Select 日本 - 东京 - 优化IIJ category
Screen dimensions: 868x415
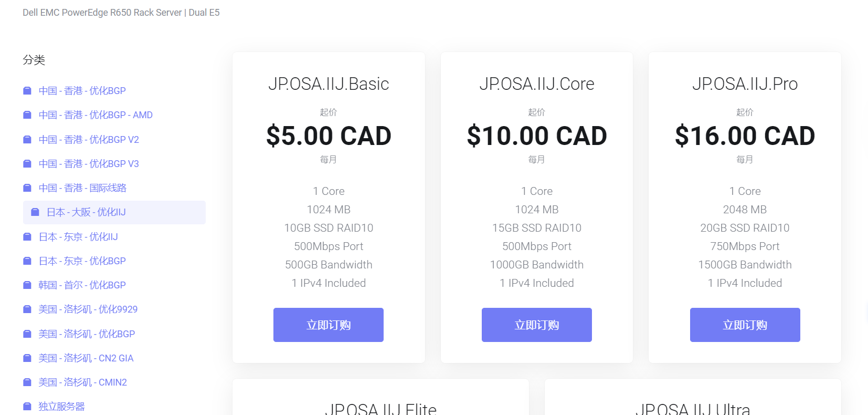pyautogui.click(x=78, y=237)
